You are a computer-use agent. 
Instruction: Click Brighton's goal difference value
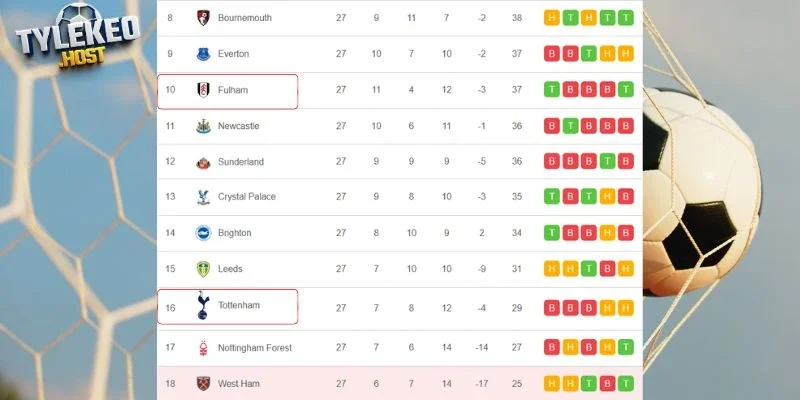pyautogui.click(x=482, y=233)
